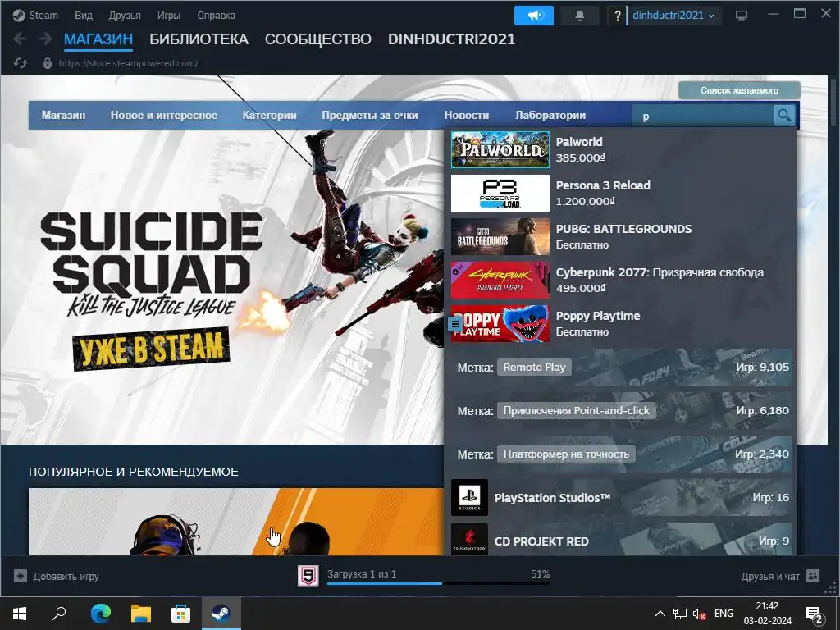Click the Steam logo menu icon
This screenshot has width=840, height=630.
click(x=19, y=16)
